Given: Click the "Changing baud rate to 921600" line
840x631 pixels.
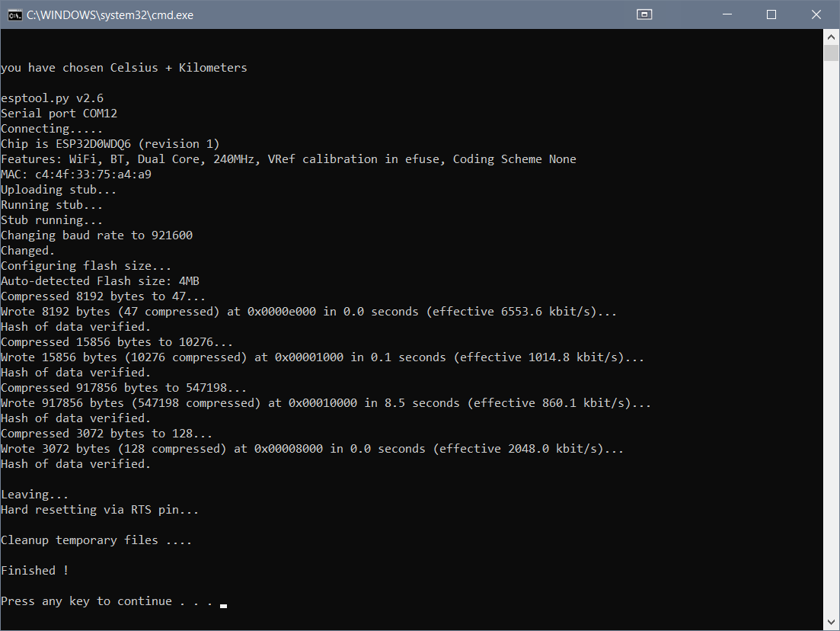Looking at the screenshot, I should [x=97, y=235].
